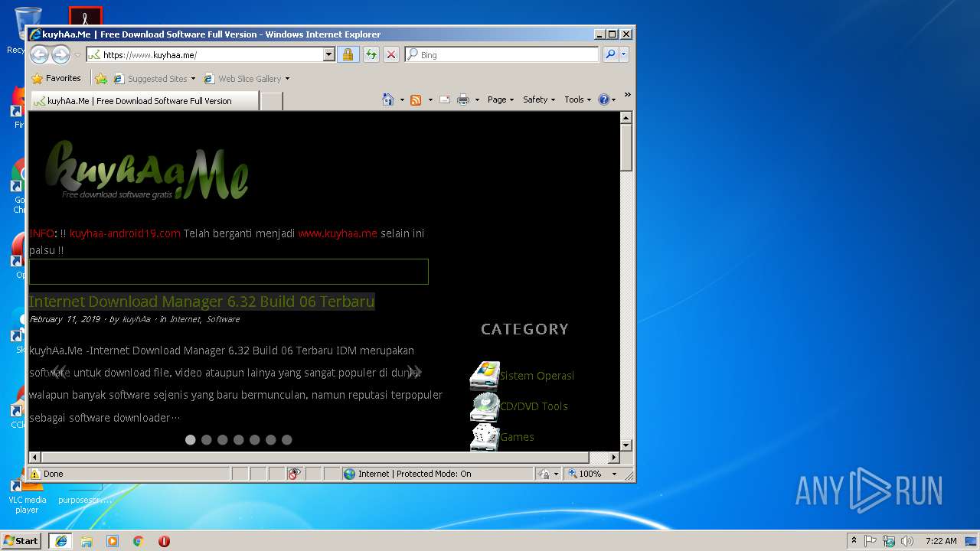The image size is (980, 551).
Task: Select the seventh slider pagination dot
Action: 287,440
